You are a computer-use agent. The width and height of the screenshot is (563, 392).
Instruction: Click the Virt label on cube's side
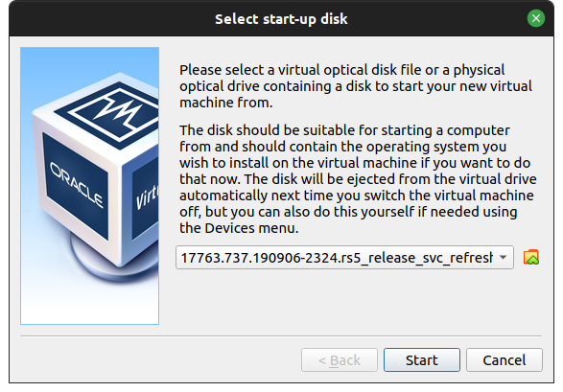pyautogui.click(x=147, y=197)
